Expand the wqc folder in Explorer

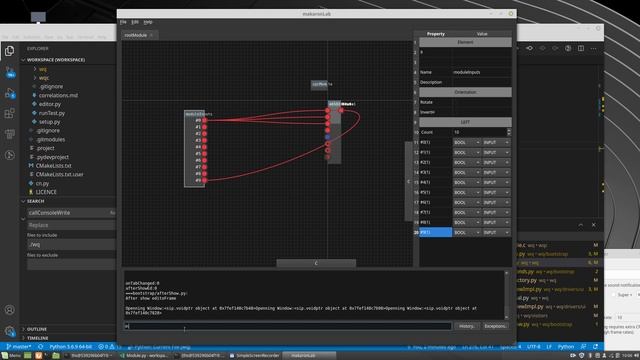click(44, 78)
